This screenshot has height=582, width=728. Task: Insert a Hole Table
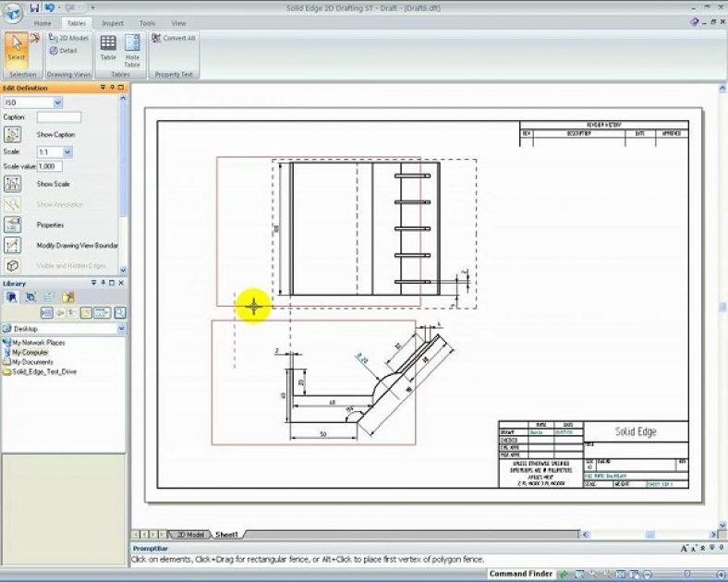coord(132,51)
